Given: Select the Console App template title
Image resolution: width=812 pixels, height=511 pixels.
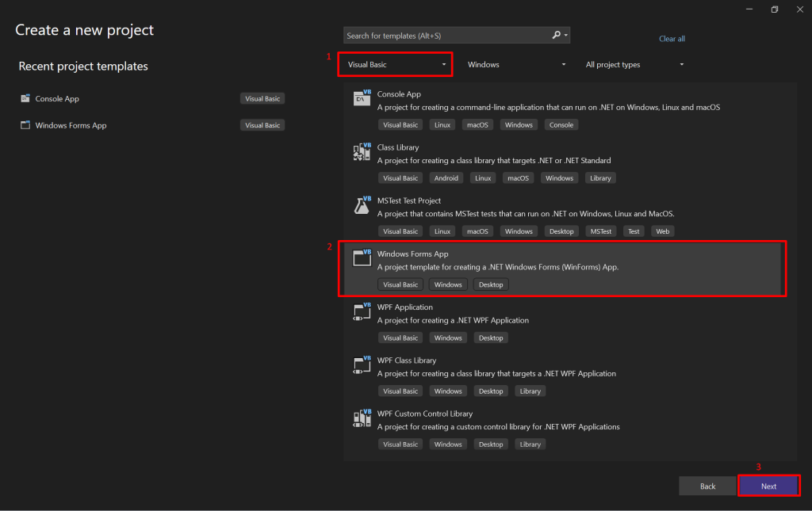Looking at the screenshot, I should click(399, 94).
